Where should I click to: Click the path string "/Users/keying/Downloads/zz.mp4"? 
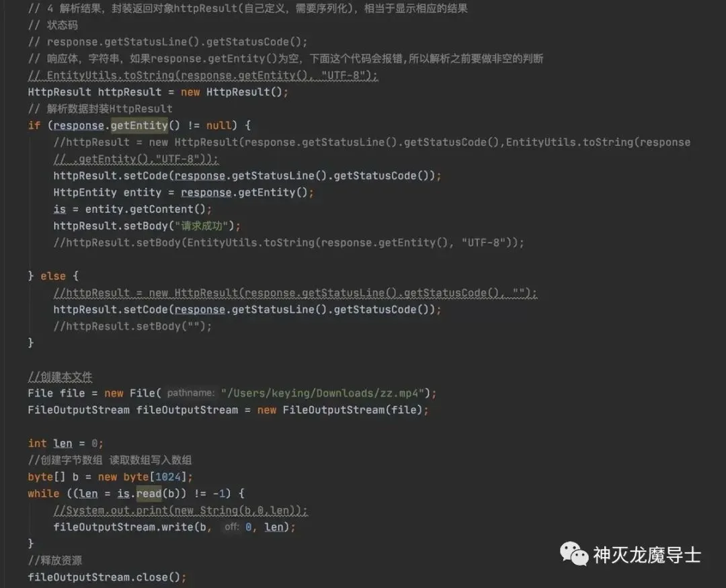pyautogui.click(x=323, y=393)
